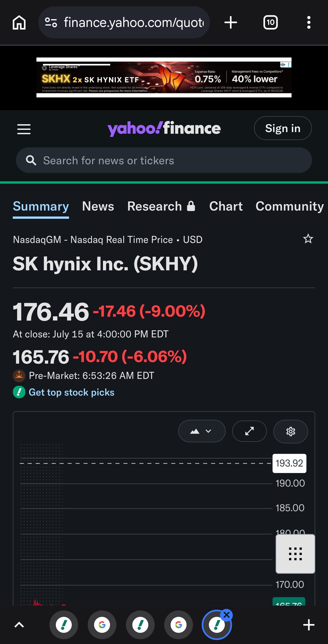Expand chart to full screen

tap(249, 431)
